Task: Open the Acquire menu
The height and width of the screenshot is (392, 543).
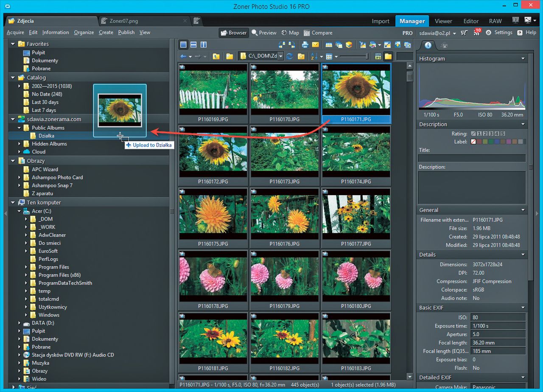Action: tap(15, 32)
